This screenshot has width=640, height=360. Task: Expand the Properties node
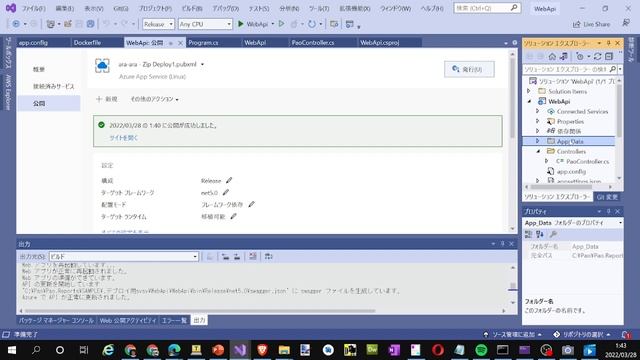tap(538, 121)
